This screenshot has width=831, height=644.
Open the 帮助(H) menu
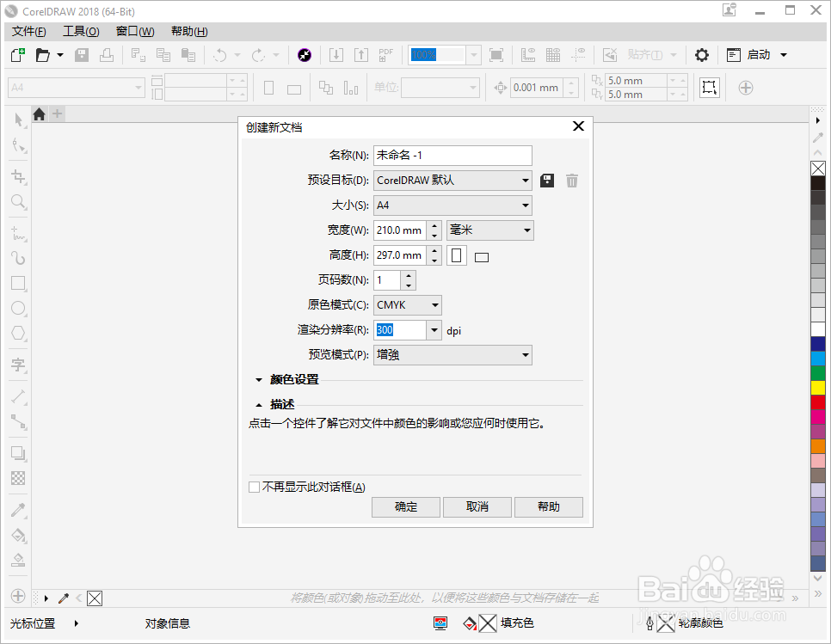point(189,31)
